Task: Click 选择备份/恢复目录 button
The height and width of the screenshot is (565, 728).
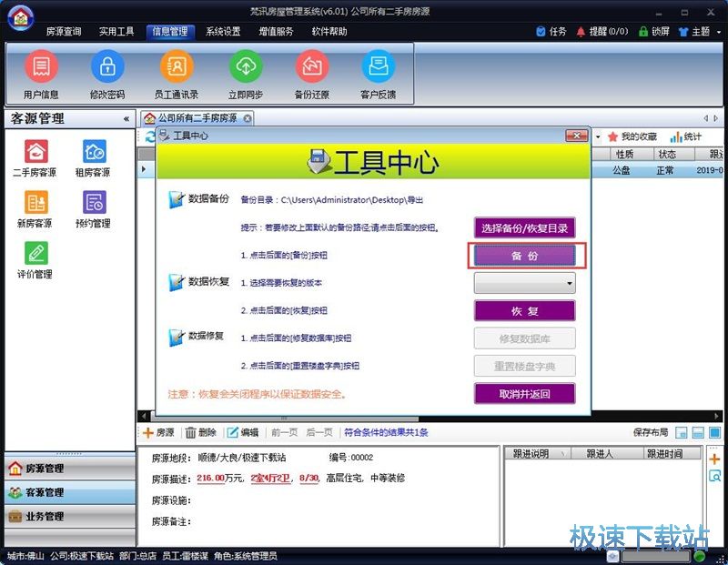Action: pyautogui.click(x=525, y=228)
